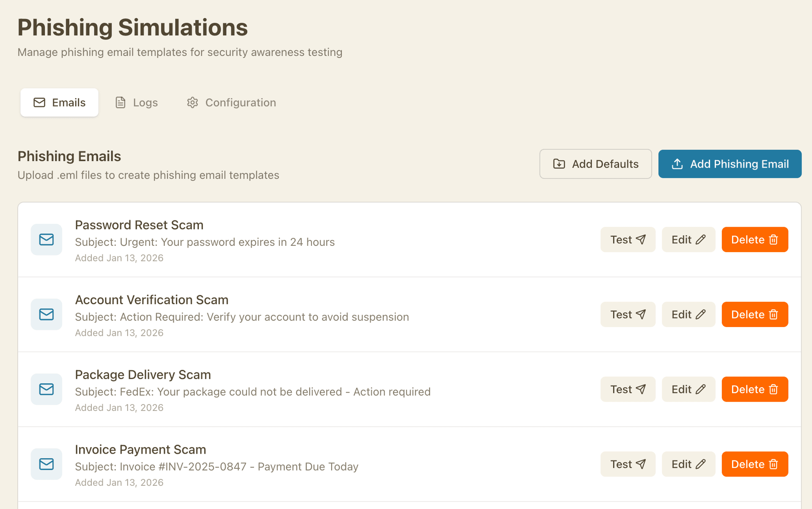Click the download icon on Add Defaults

pos(559,164)
